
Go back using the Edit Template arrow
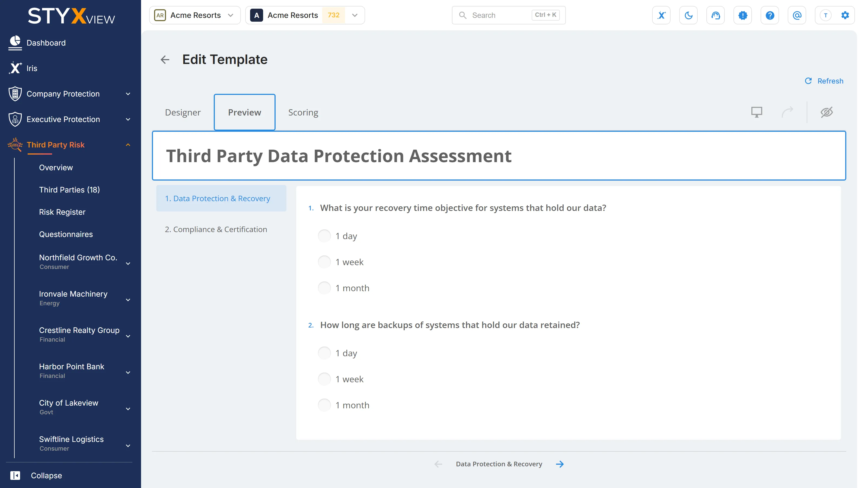coord(165,60)
